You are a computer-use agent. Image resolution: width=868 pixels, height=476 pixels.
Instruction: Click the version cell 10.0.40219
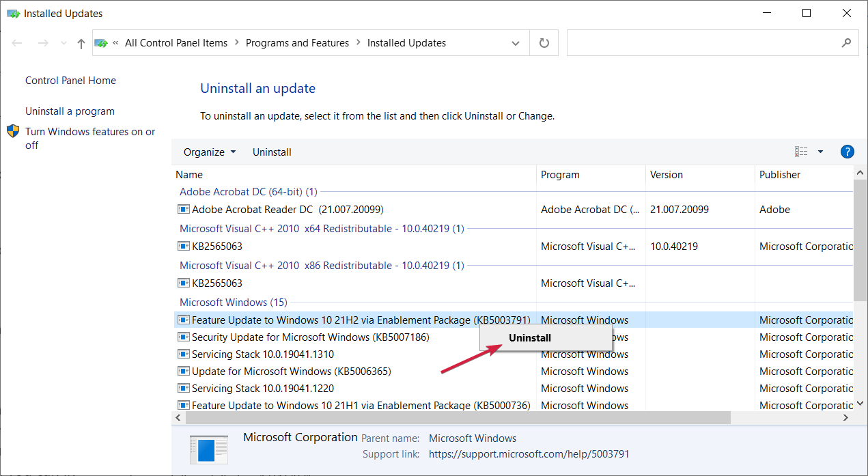(x=674, y=246)
